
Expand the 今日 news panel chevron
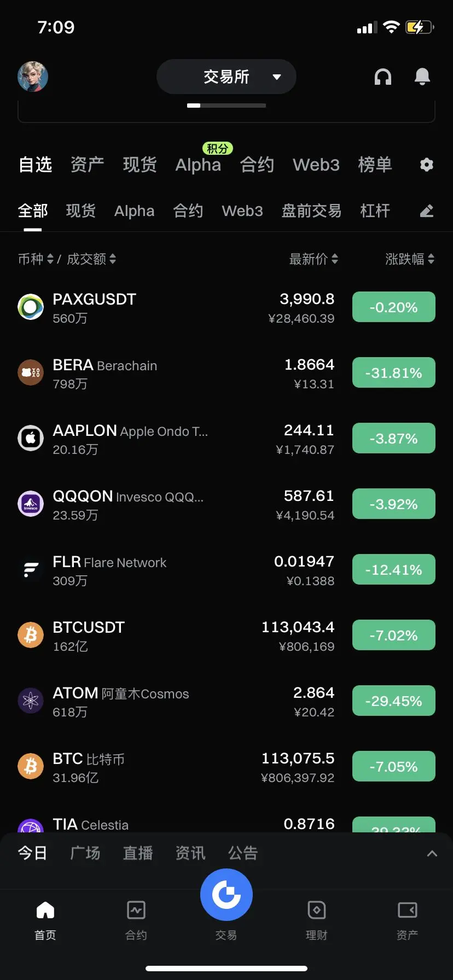coord(432,854)
